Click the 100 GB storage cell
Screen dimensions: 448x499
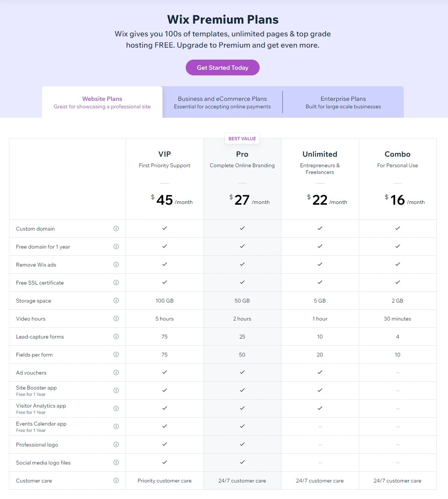tap(165, 301)
